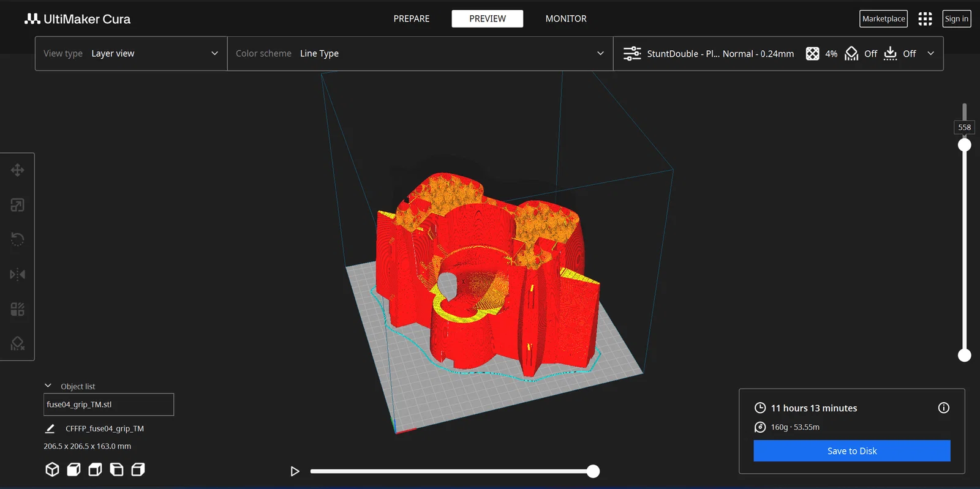
Task: Click the print settings sliders icon
Action: click(632, 53)
